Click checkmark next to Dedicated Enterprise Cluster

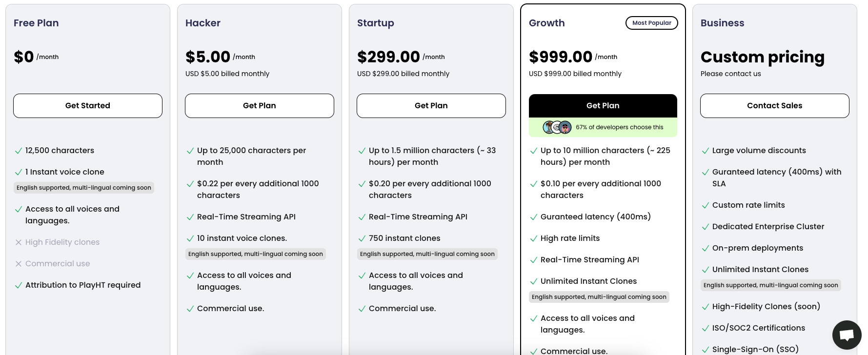click(x=705, y=227)
